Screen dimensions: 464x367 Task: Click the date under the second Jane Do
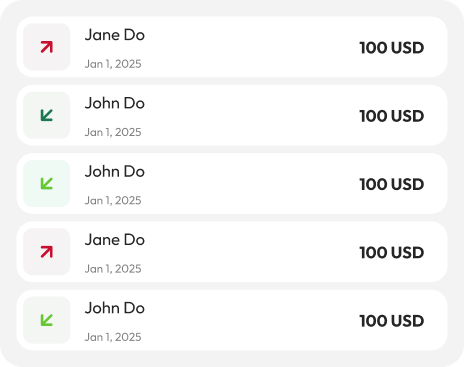pos(113,269)
